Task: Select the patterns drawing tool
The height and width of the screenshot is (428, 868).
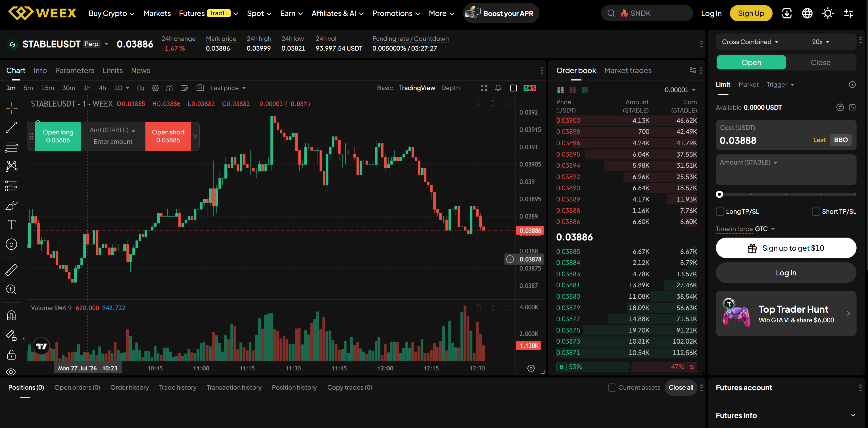Action: click(x=11, y=166)
